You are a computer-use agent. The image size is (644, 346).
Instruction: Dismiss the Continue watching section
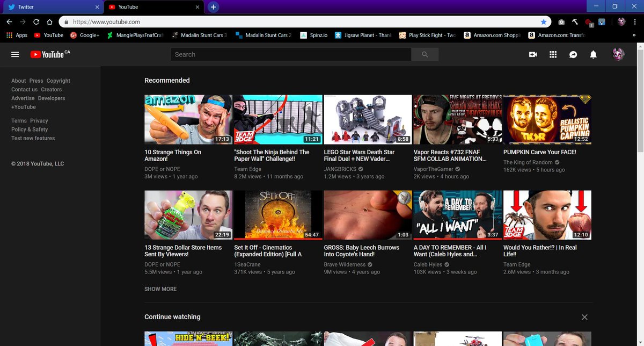pos(584,317)
